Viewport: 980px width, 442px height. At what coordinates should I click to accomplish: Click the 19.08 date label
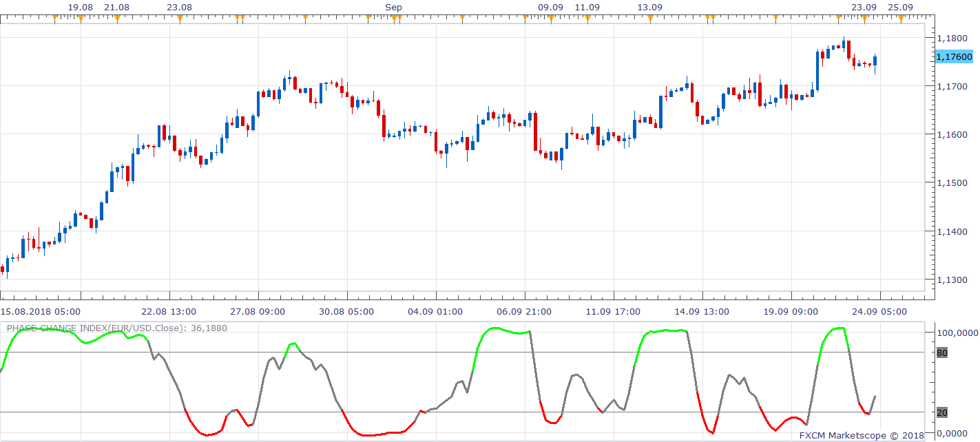pyautogui.click(x=81, y=7)
